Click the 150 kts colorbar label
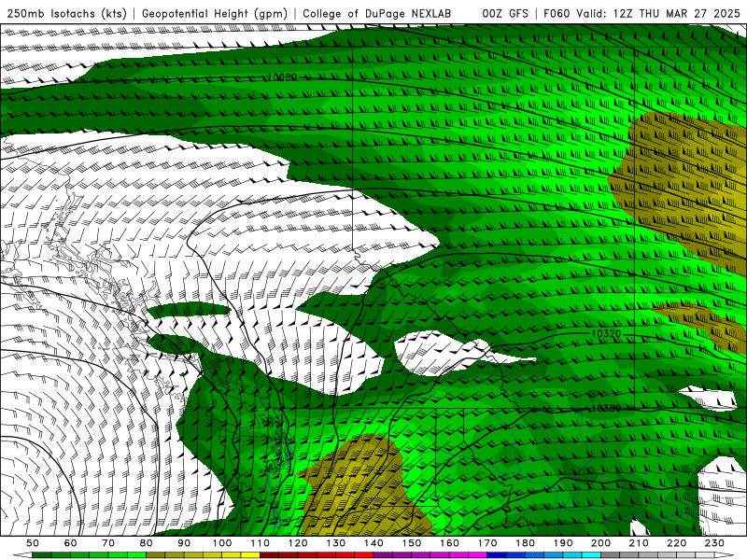Viewport: 747px width, 560px height. 411,543
